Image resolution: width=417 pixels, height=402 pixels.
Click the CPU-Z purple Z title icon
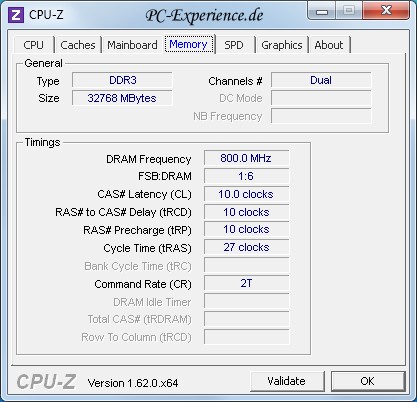16,15
